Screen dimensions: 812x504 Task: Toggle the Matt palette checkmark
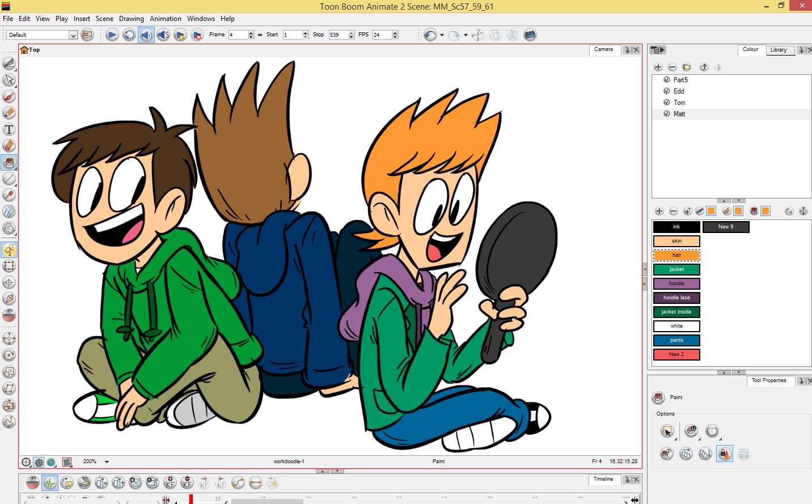tap(667, 114)
